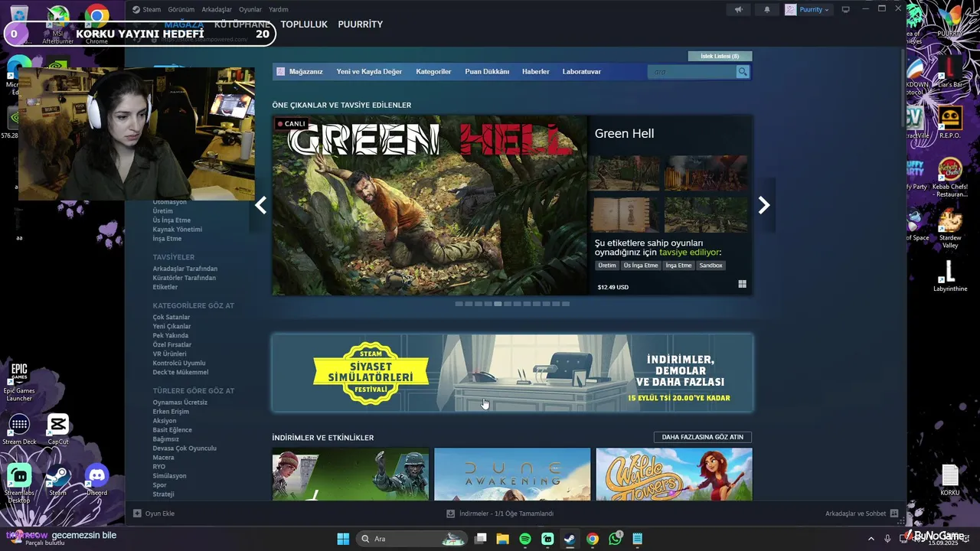Click the Sandbox tag on Green Hell

(710, 266)
